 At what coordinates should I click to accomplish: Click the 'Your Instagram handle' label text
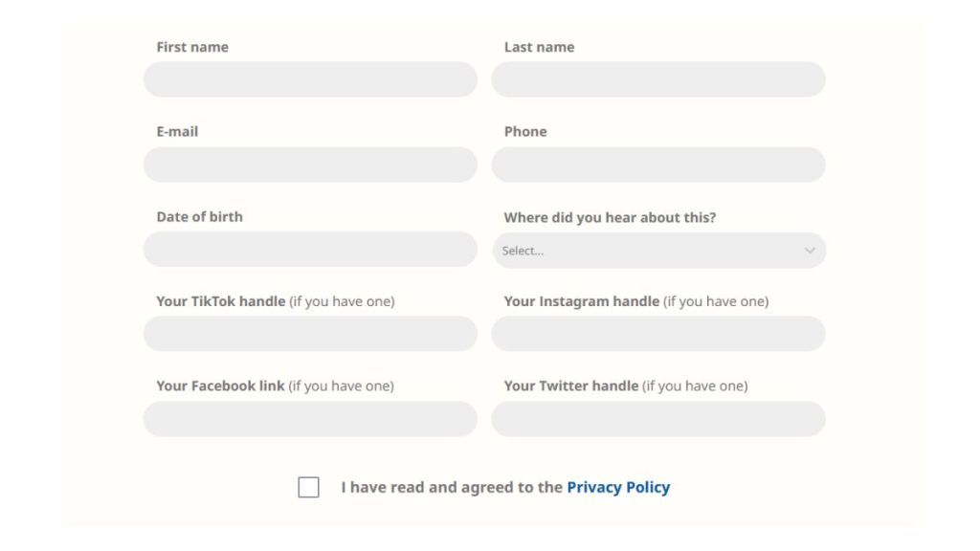582,301
